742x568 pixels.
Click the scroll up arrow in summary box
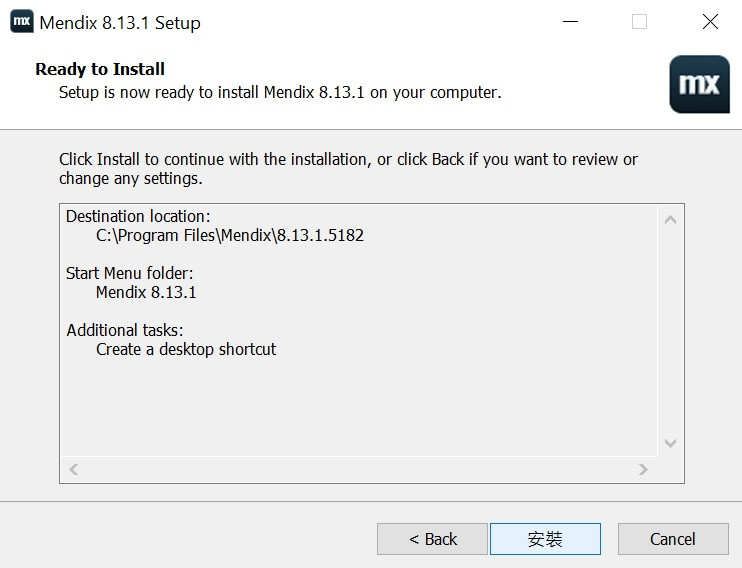(670, 220)
